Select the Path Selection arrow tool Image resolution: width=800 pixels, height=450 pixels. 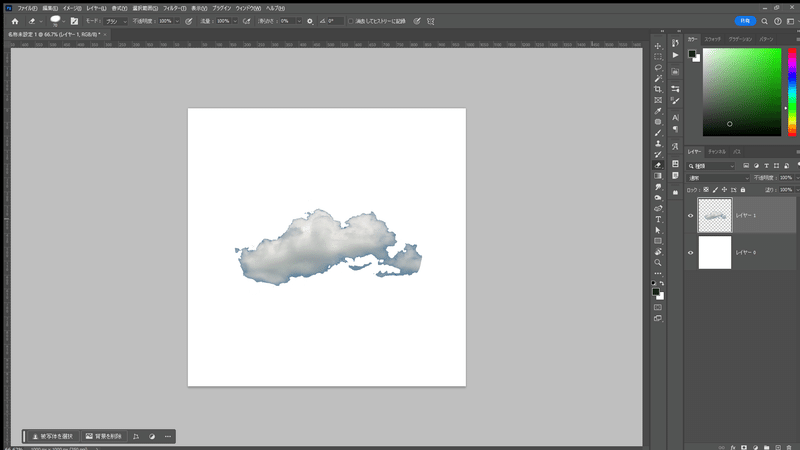click(658, 230)
